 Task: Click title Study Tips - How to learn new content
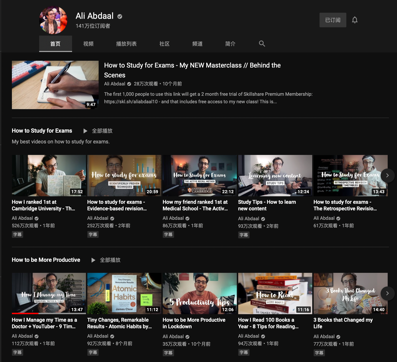click(267, 205)
